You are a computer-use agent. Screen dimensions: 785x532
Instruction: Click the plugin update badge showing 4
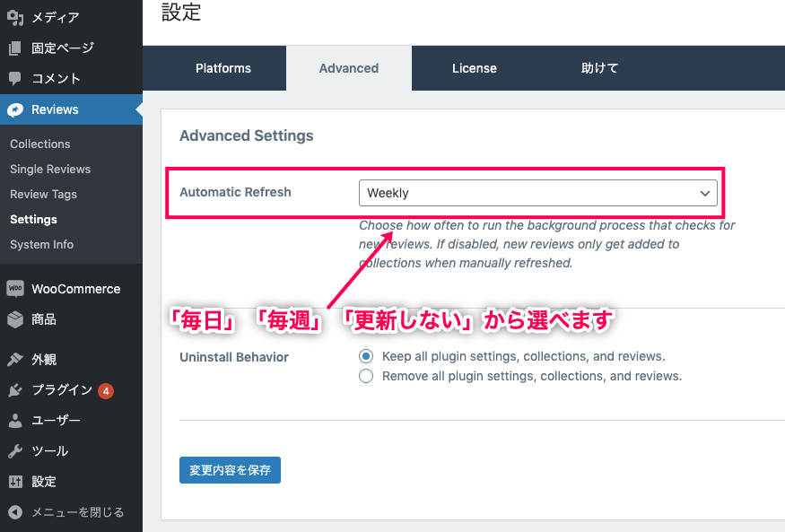[x=106, y=391]
